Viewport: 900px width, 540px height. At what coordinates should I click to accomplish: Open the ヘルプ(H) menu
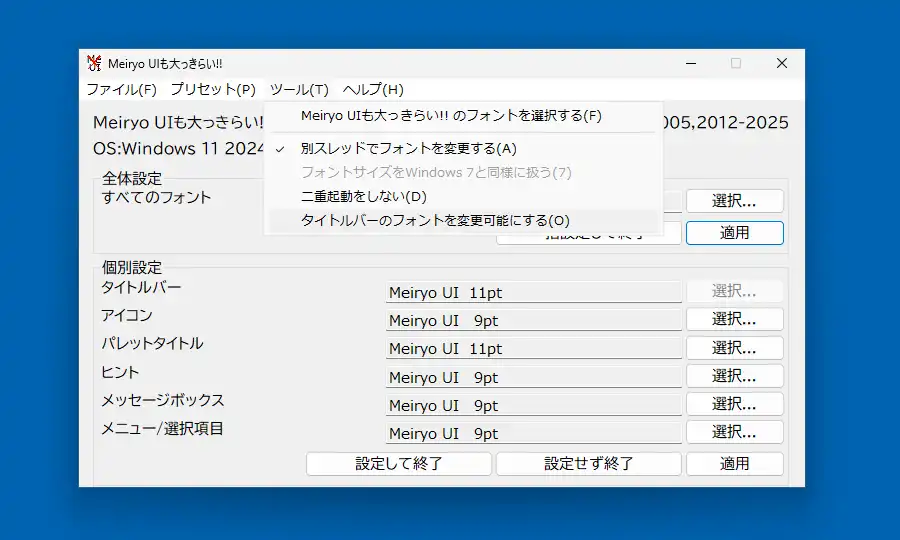(373, 90)
